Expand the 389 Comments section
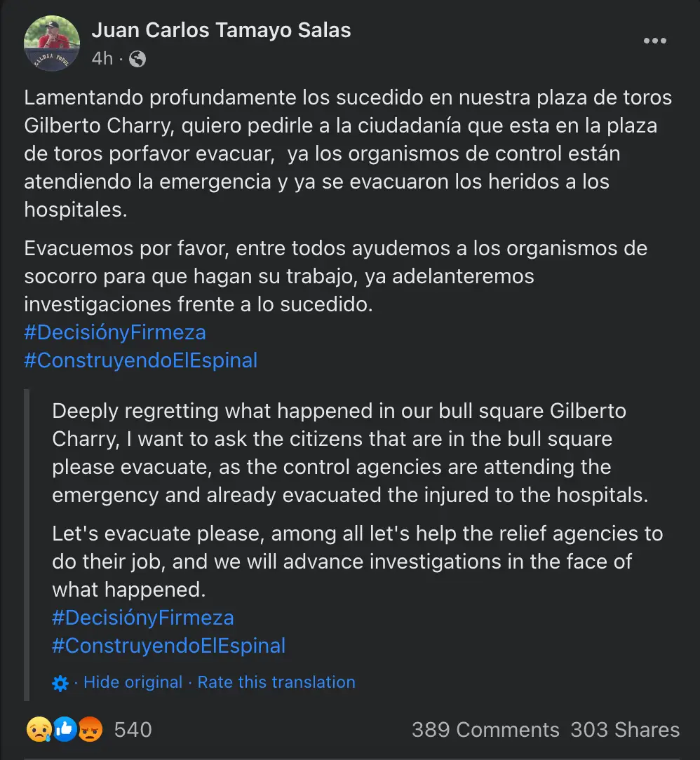 pos(485,730)
